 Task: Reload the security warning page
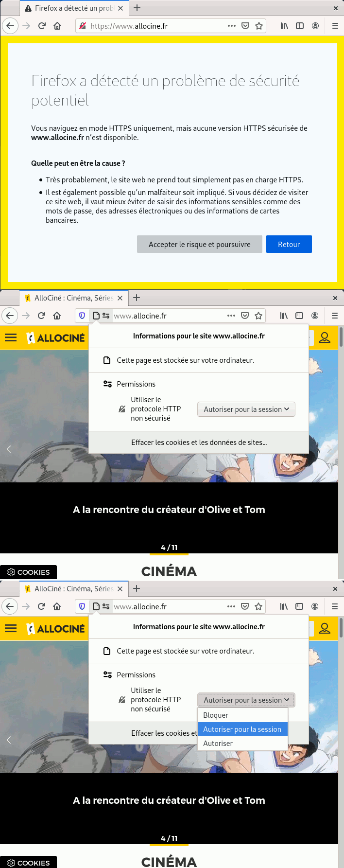click(x=42, y=26)
